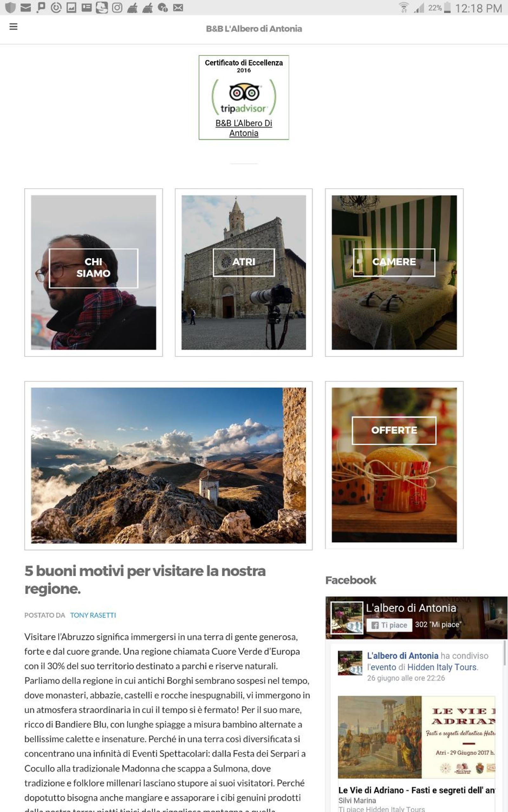Click the Facebook logo on Ti piace button
The width and height of the screenshot is (508, 812).
pyautogui.click(x=375, y=625)
